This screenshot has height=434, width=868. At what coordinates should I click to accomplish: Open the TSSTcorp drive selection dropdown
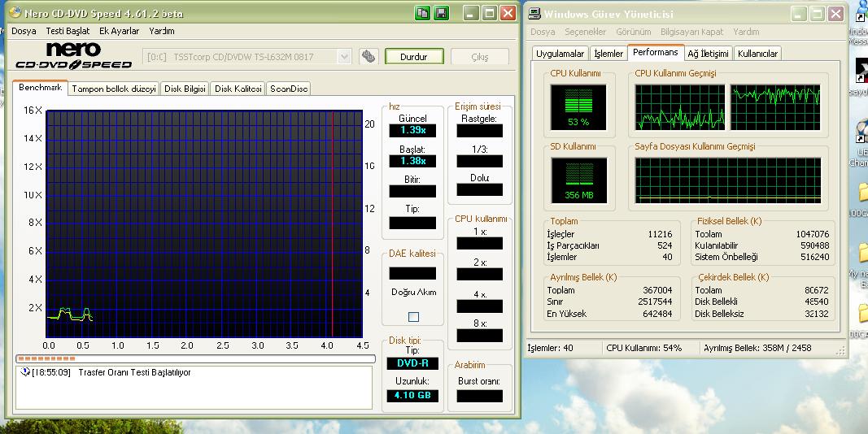click(344, 57)
